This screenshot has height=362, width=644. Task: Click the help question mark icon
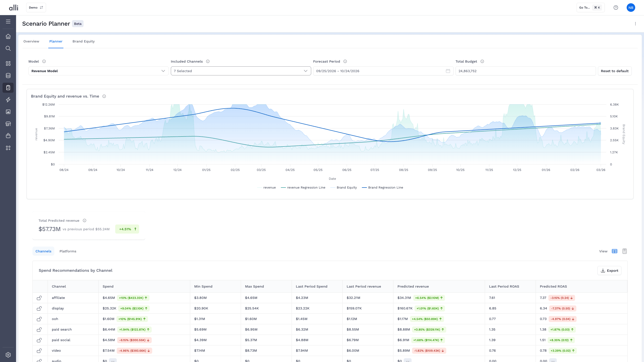click(616, 8)
